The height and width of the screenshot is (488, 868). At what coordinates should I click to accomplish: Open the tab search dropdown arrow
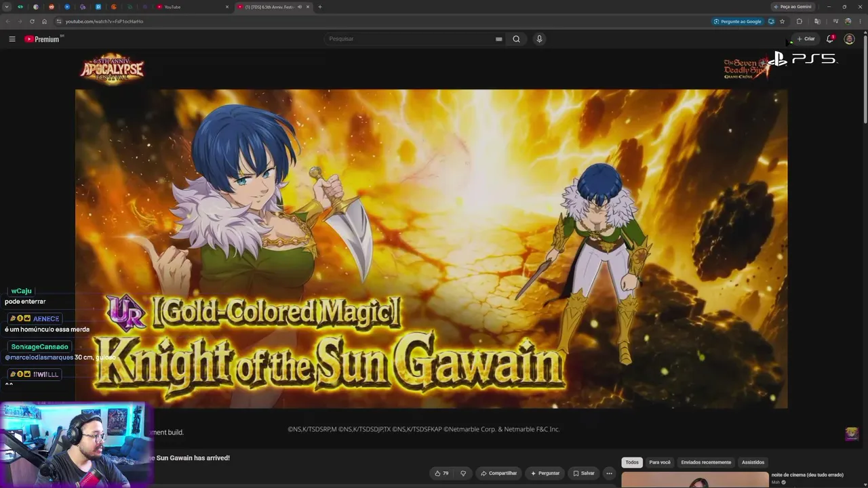(7, 7)
